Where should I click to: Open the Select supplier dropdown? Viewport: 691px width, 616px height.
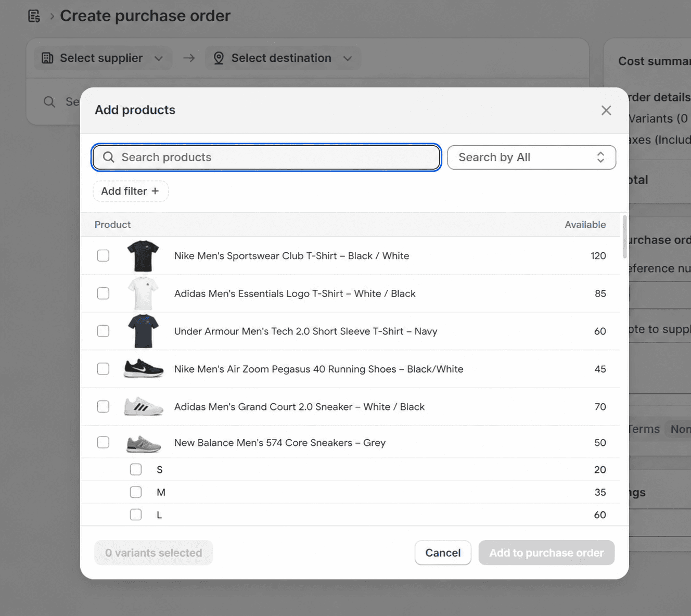coord(103,58)
